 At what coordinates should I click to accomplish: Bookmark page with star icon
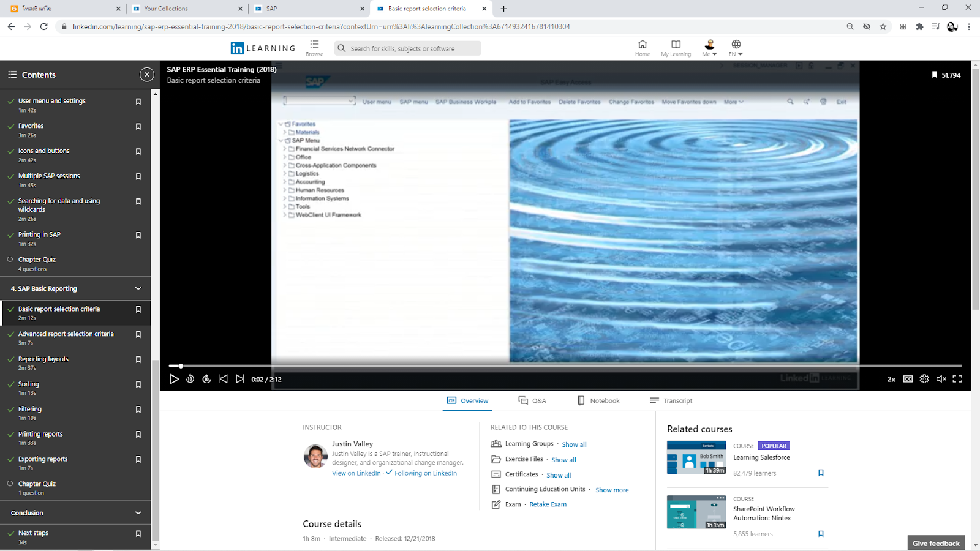click(x=883, y=26)
